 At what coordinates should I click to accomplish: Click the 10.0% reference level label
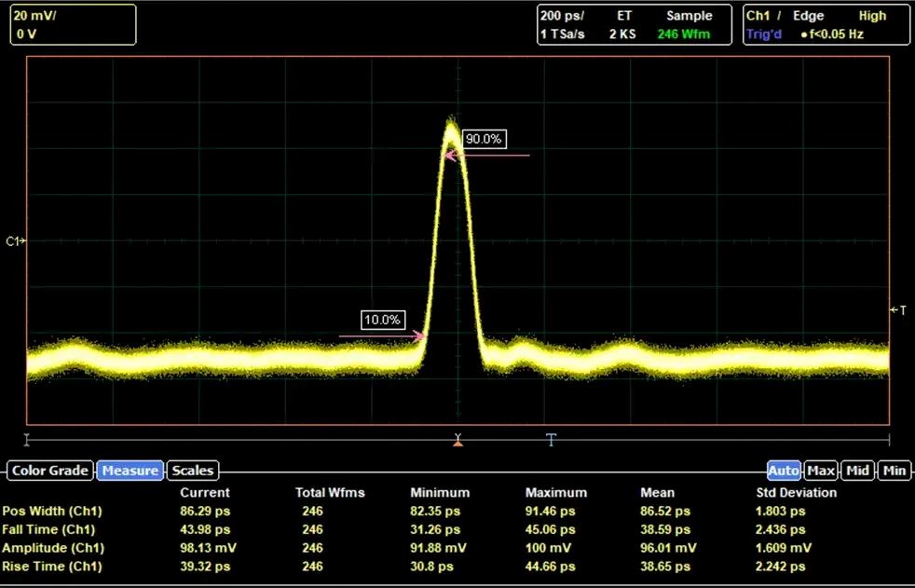coord(382,320)
